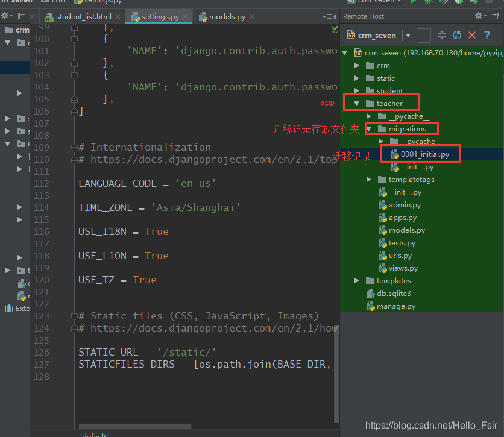
Task: Expand __pycache__ under teacher
Action: 369,116
